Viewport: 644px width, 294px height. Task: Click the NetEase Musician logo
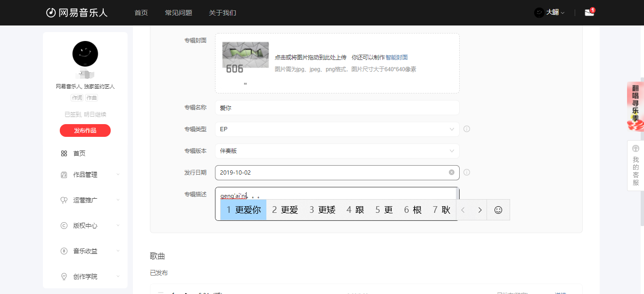click(x=77, y=13)
